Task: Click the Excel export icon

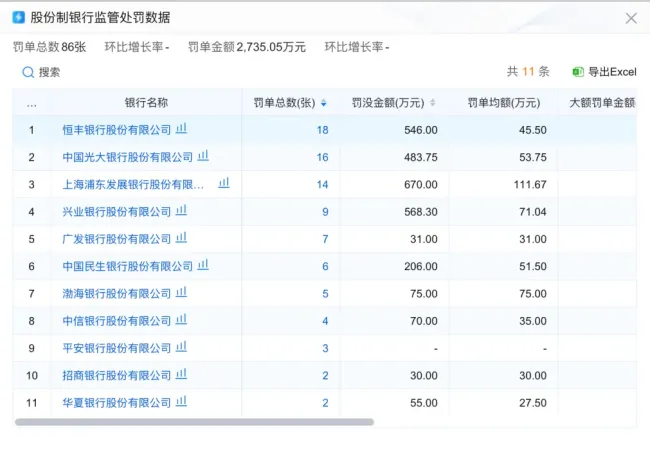Action: 578,72
